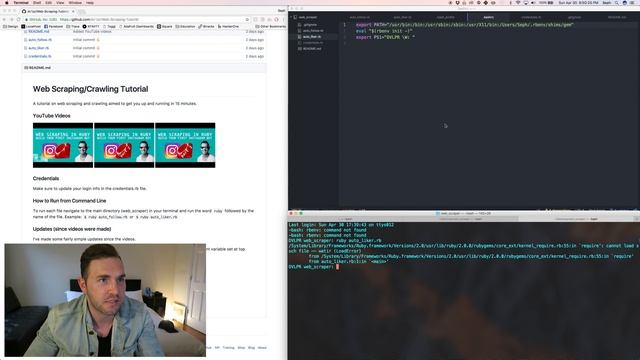Open the Shell menu
Screen dimensions: 640x360
point(37,2)
